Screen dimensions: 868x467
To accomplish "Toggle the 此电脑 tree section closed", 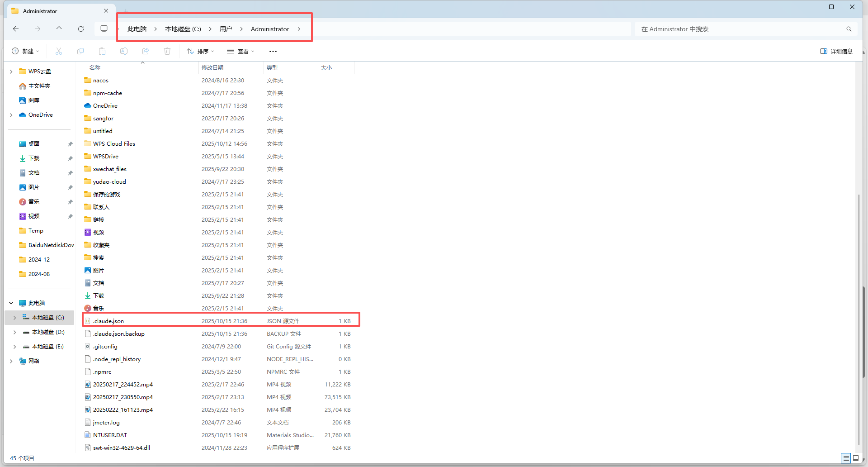I will pyautogui.click(x=11, y=303).
